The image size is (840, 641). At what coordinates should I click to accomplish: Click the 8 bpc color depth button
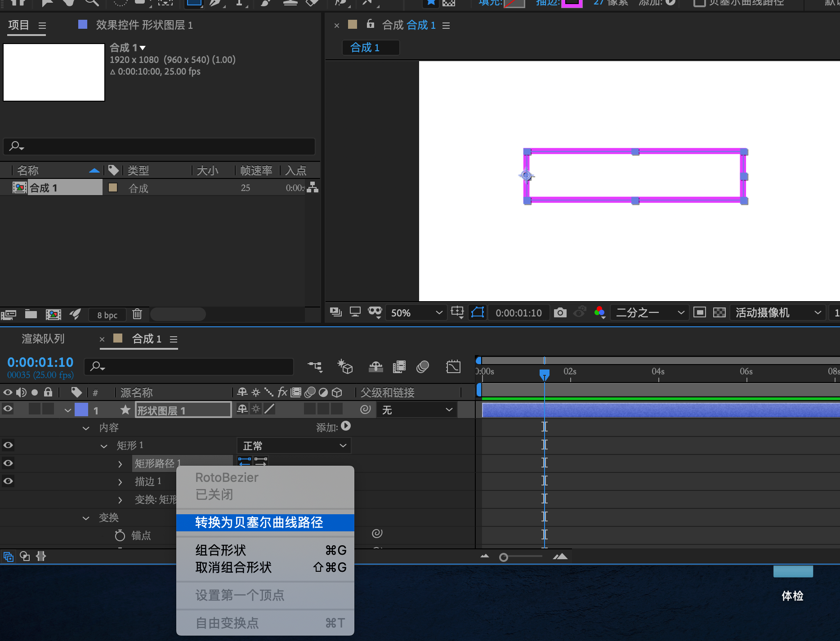107,315
